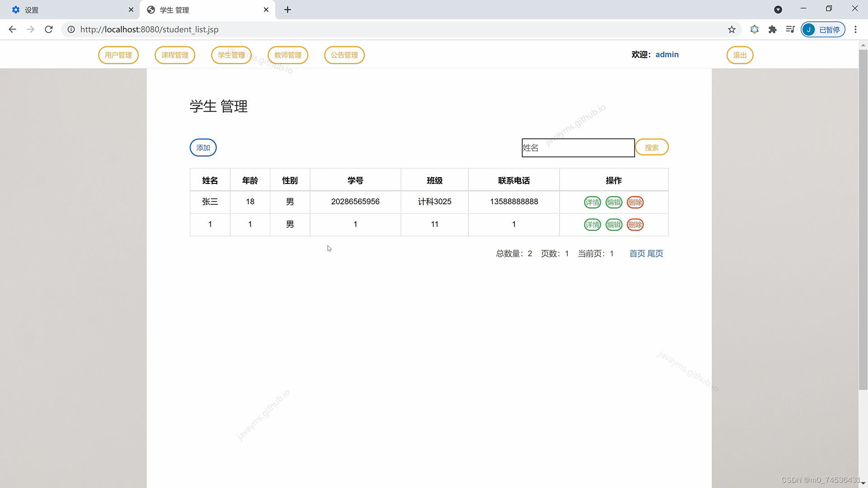Screen dimensions: 868x488
Task: View 详情 for student with class 11
Action: 592,225
